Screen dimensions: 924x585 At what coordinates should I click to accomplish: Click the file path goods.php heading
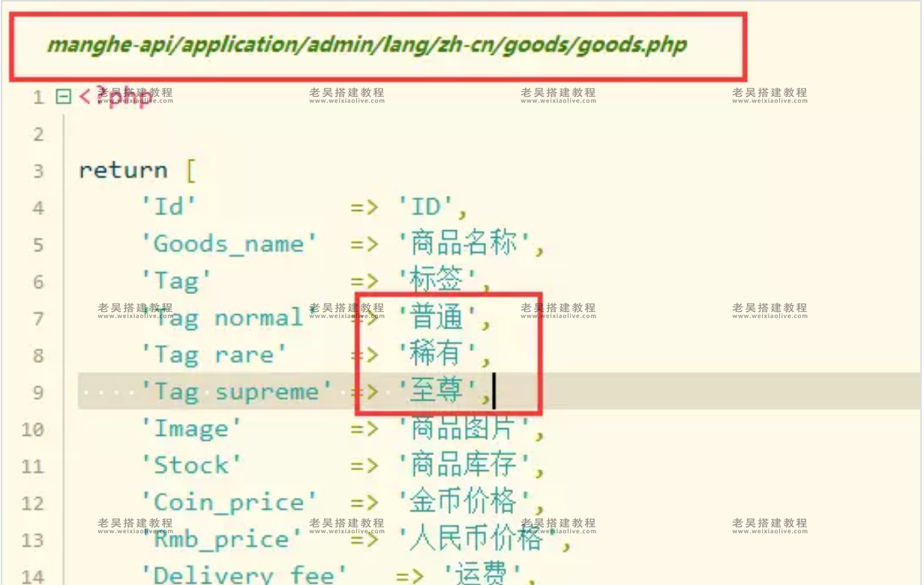367,44
